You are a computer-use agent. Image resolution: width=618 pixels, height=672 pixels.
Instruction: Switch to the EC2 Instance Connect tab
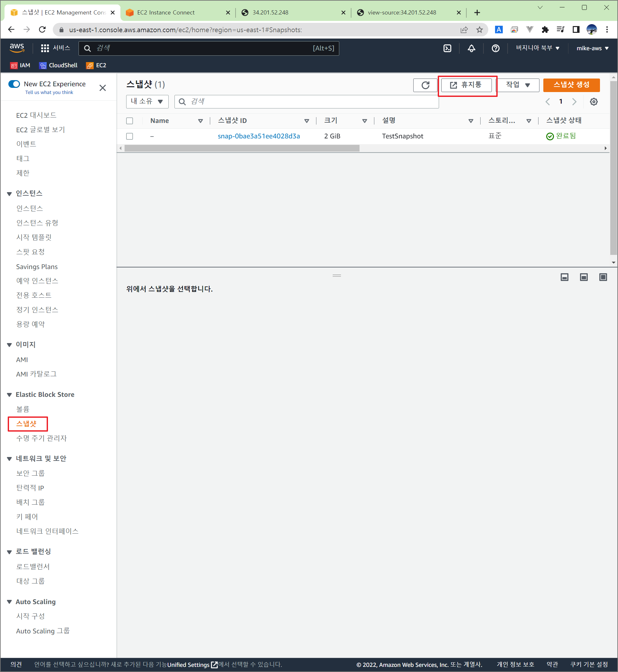coord(166,12)
